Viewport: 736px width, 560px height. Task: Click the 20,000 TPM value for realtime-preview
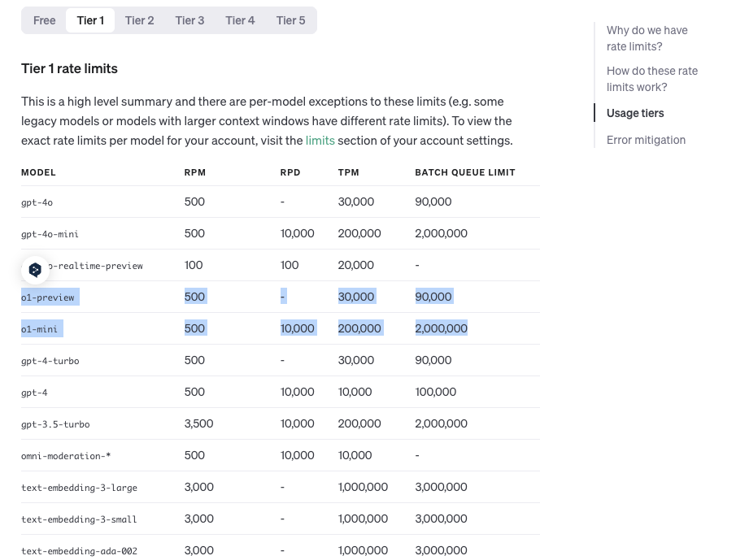coord(355,265)
